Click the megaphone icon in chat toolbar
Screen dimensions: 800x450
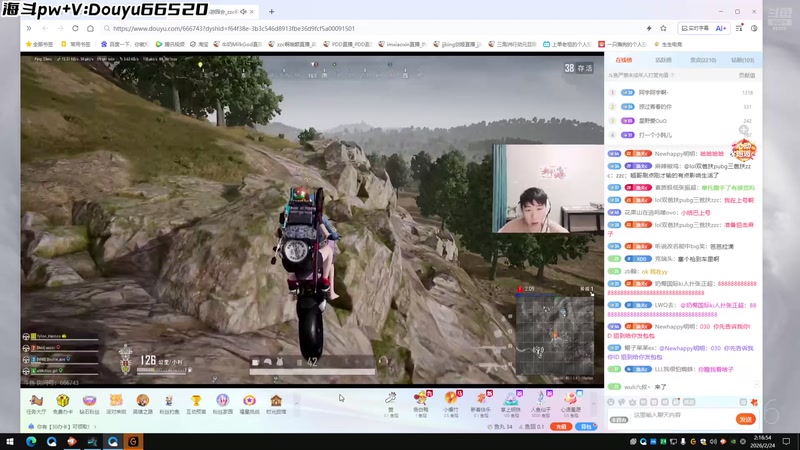(x=621, y=402)
